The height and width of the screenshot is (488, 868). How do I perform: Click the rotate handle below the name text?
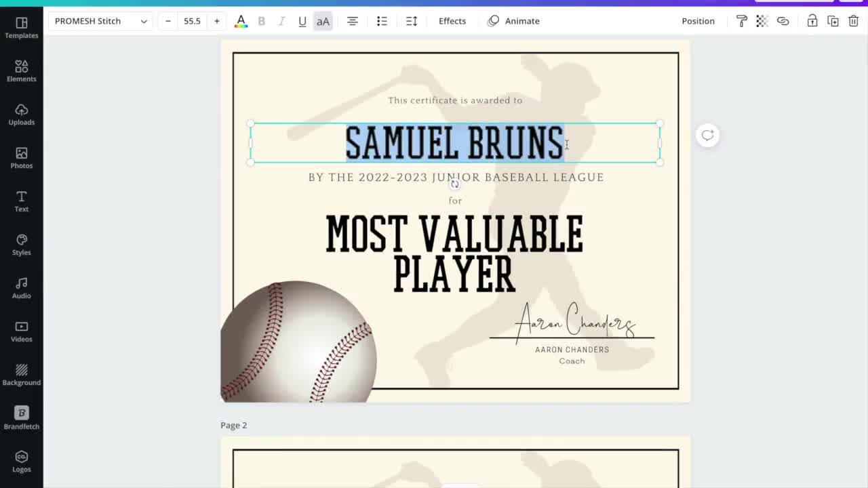[455, 184]
